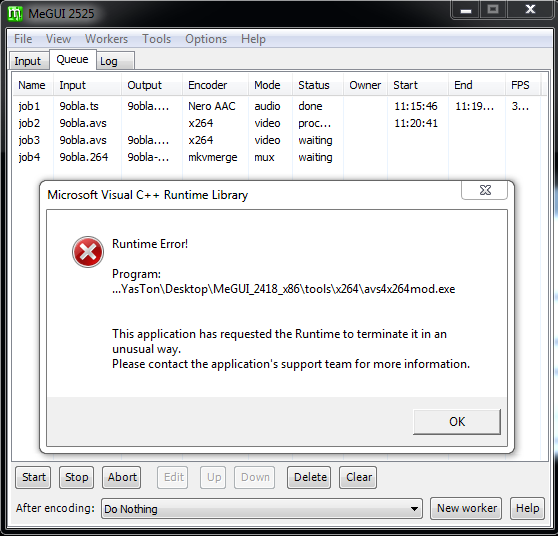The width and height of the screenshot is (558, 536).
Task: Open the Options menu
Action: [x=206, y=39]
